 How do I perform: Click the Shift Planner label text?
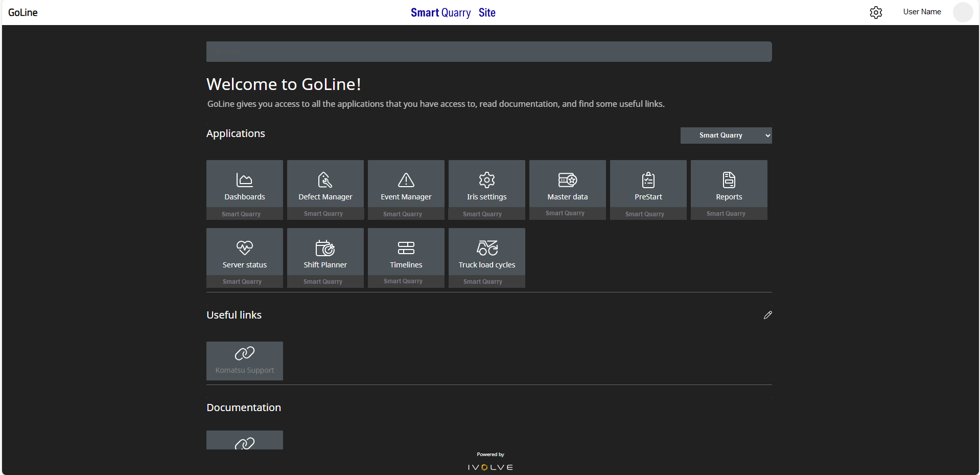pos(325,265)
